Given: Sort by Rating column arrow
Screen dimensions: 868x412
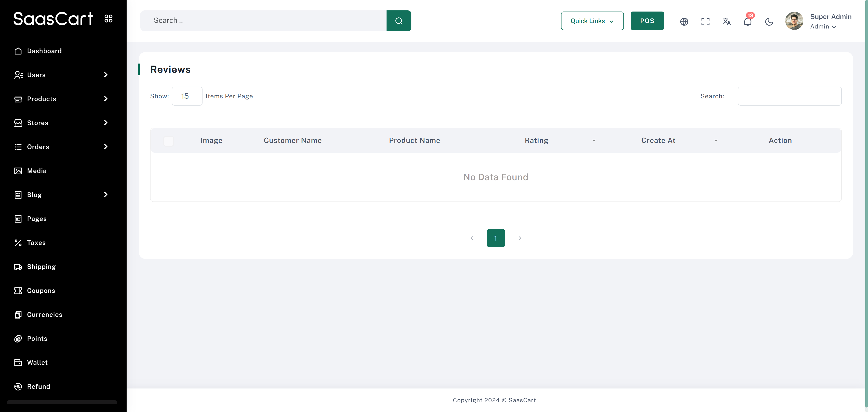Looking at the screenshot, I should point(594,141).
